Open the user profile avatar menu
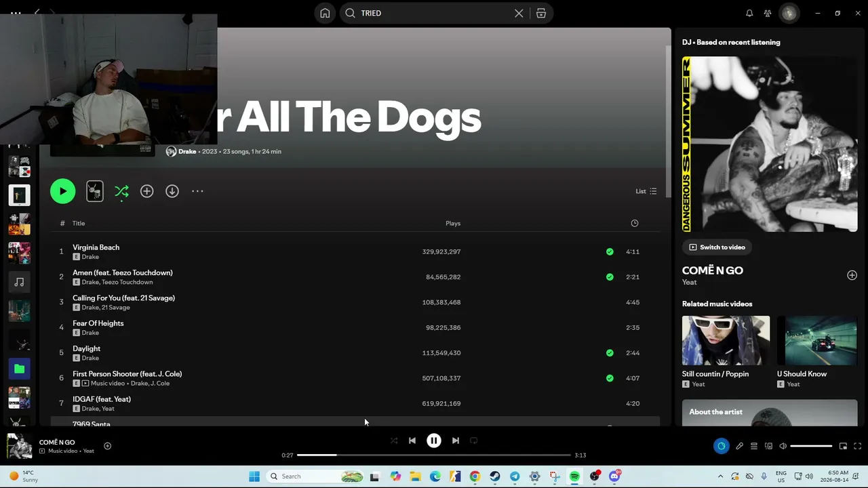Image resolution: width=868 pixels, height=488 pixels. [x=789, y=13]
